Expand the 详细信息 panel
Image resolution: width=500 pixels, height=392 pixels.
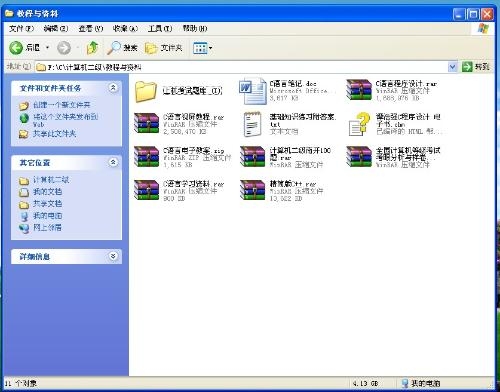tap(113, 256)
